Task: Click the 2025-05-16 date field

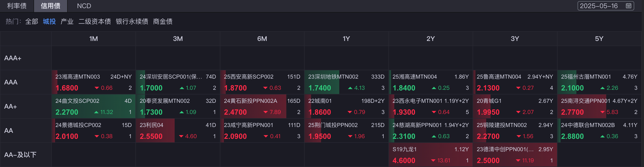Action: [x=606, y=6]
